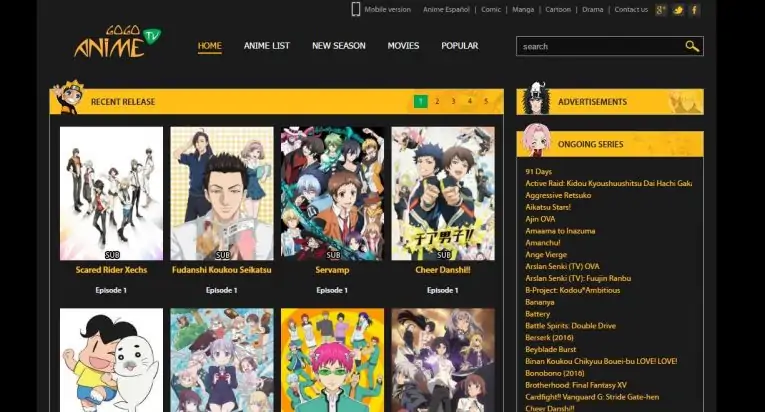This screenshot has height=412, width=765.
Task: Click the search magnifier icon
Action: [692, 46]
